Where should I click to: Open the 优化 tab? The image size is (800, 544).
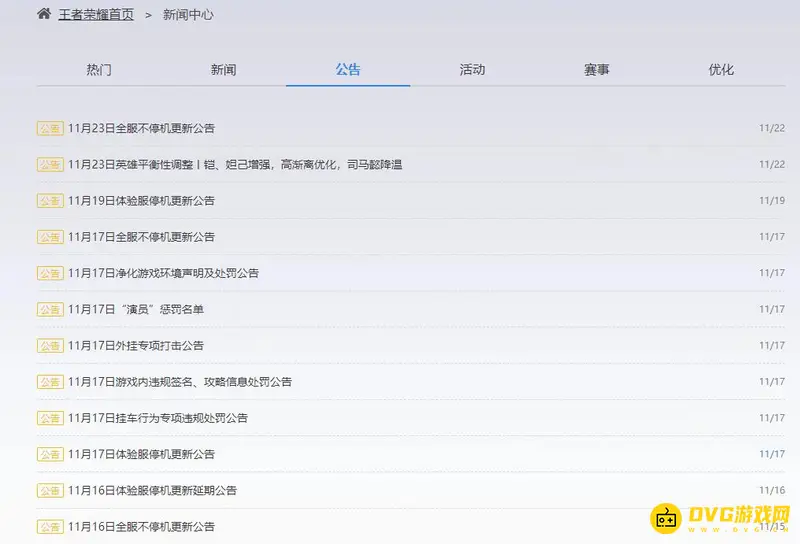coord(721,69)
